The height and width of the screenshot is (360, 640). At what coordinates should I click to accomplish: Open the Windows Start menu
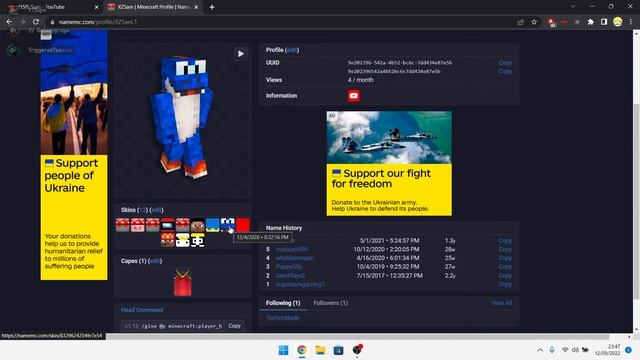click(283, 350)
